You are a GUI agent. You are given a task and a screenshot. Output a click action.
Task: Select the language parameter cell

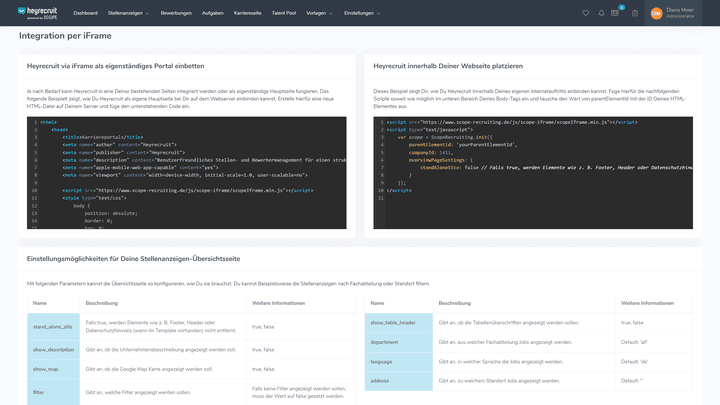tap(399, 362)
